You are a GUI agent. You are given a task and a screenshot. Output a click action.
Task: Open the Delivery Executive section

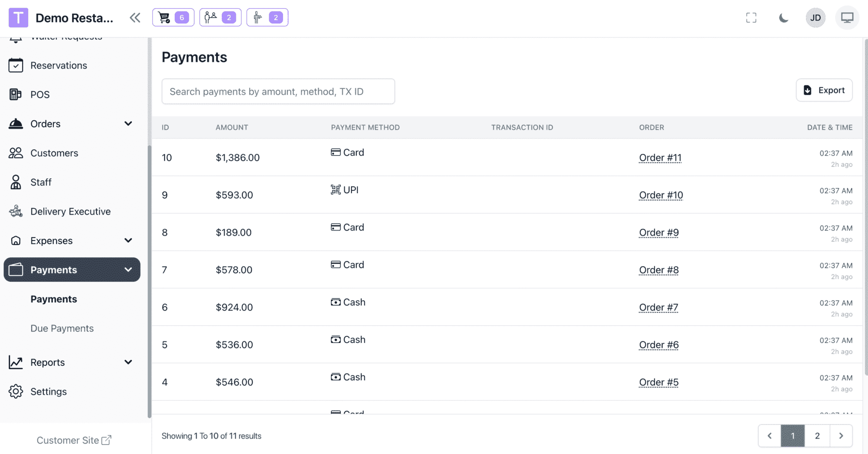[x=70, y=211]
